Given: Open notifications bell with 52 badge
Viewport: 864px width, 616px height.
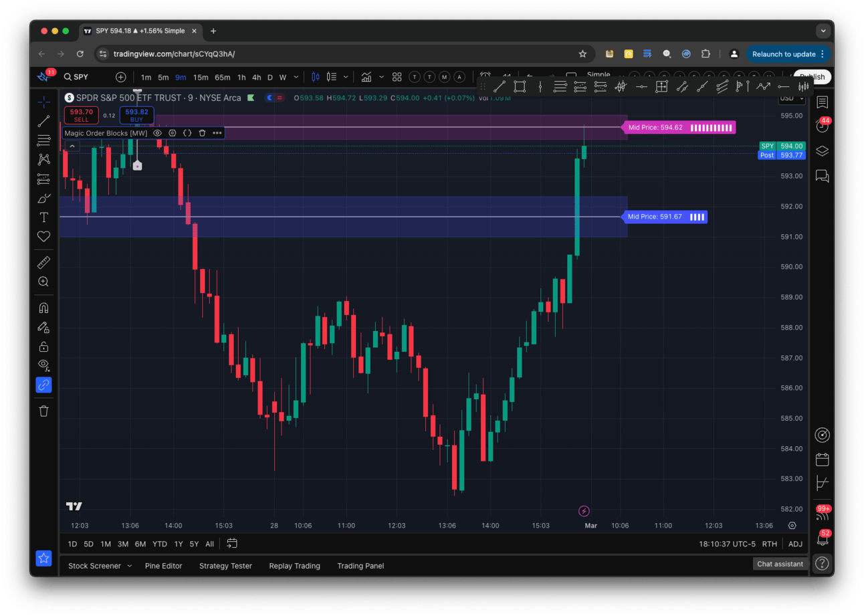Looking at the screenshot, I should [x=823, y=538].
